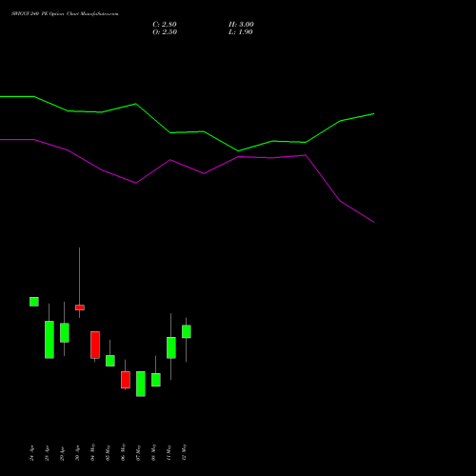
Task: Select the low value L: 1.90
Action: pos(241,32)
